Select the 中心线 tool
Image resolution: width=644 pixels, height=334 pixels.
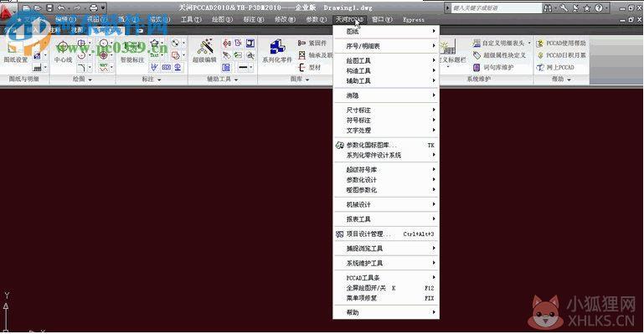(x=63, y=52)
